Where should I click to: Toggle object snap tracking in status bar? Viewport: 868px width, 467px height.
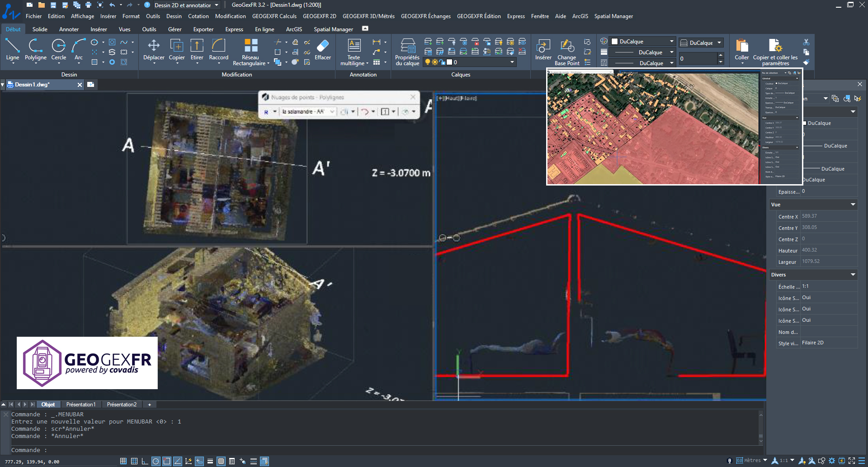click(177, 461)
